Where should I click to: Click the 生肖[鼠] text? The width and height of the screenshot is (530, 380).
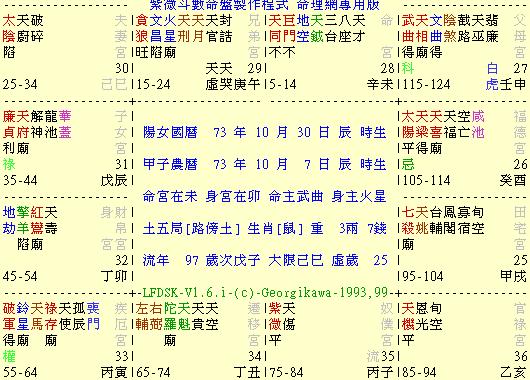coord(275,229)
